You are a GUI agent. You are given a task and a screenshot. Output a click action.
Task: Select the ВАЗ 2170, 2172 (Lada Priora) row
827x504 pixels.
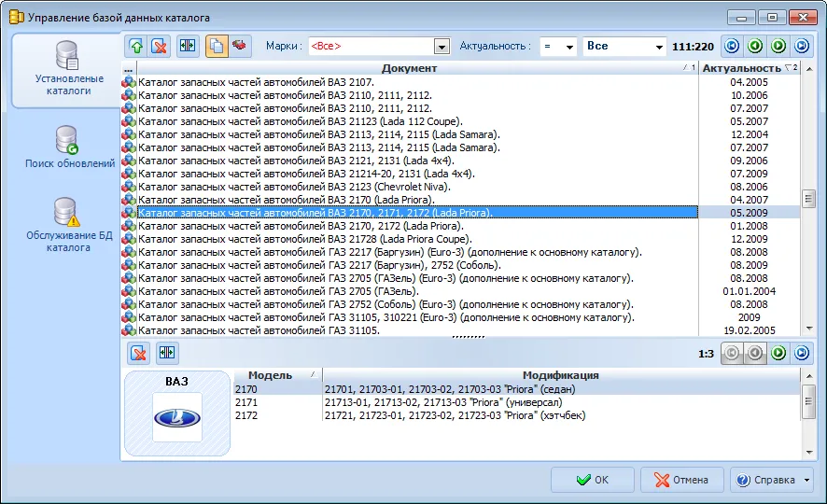point(418,226)
